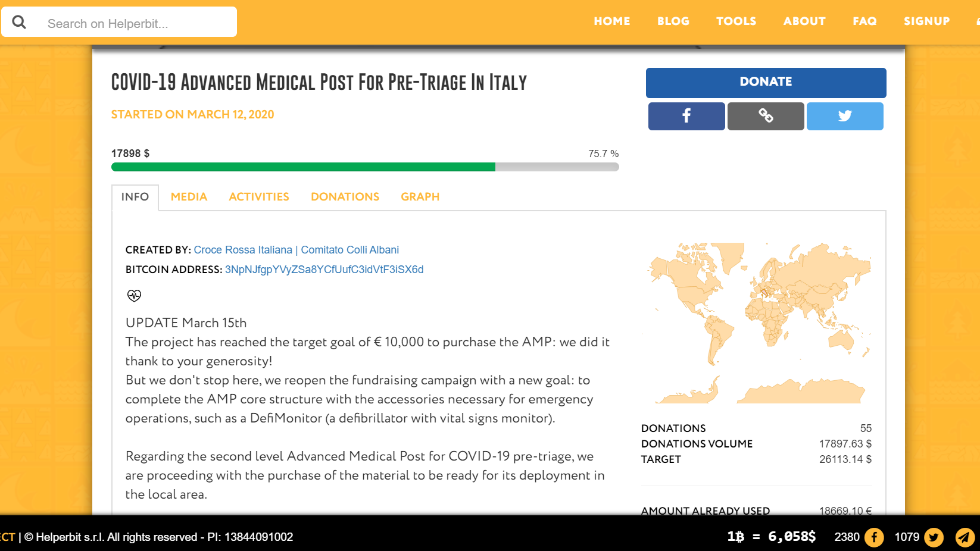Open the Activities tab
Image resolution: width=980 pixels, height=551 pixels.
[x=259, y=197]
